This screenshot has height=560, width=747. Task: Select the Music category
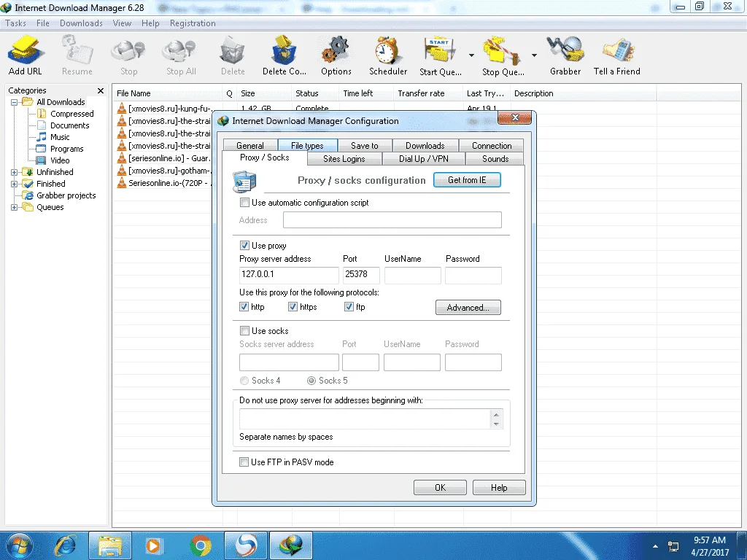pyautogui.click(x=53, y=137)
